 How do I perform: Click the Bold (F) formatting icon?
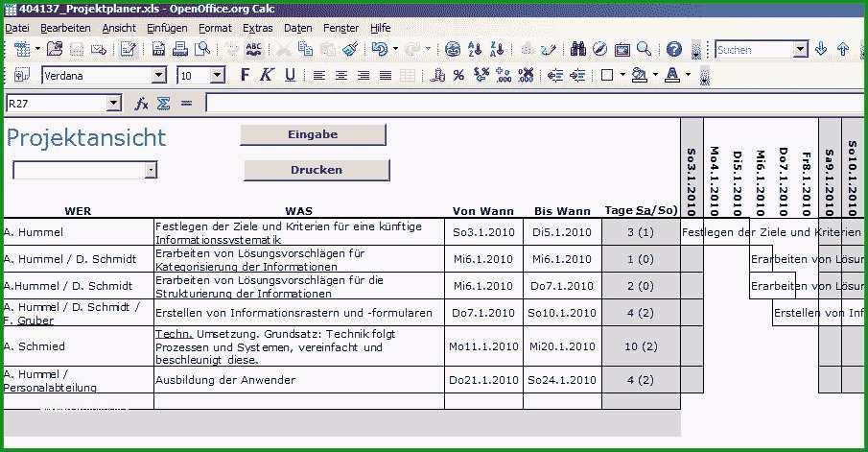click(246, 75)
